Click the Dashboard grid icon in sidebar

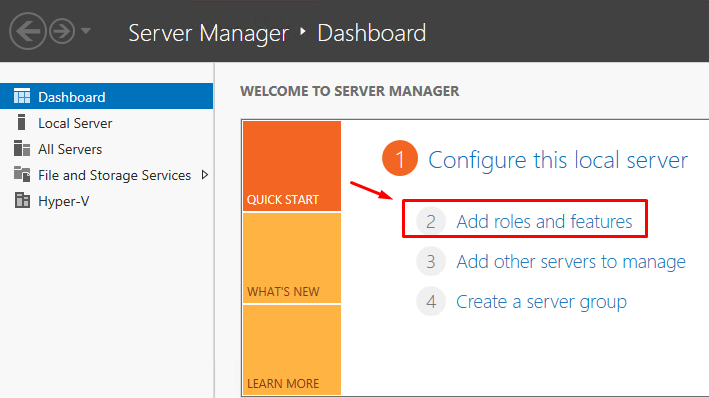tap(22, 96)
